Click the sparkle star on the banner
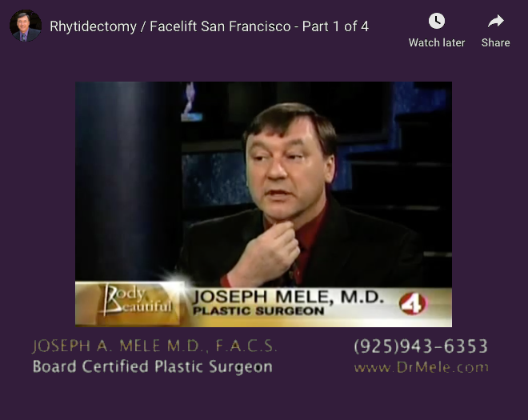 (x=178, y=280)
